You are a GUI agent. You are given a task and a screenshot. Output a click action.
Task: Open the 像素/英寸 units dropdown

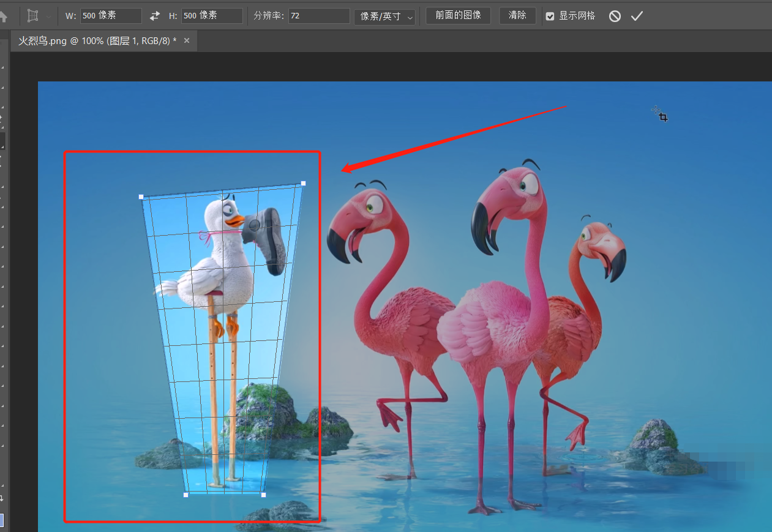pyautogui.click(x=384, y=17)
